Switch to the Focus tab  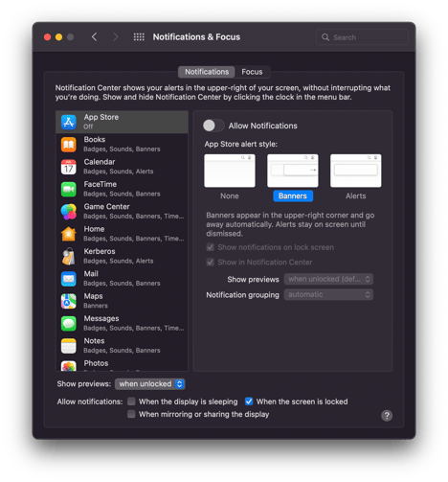252,72
